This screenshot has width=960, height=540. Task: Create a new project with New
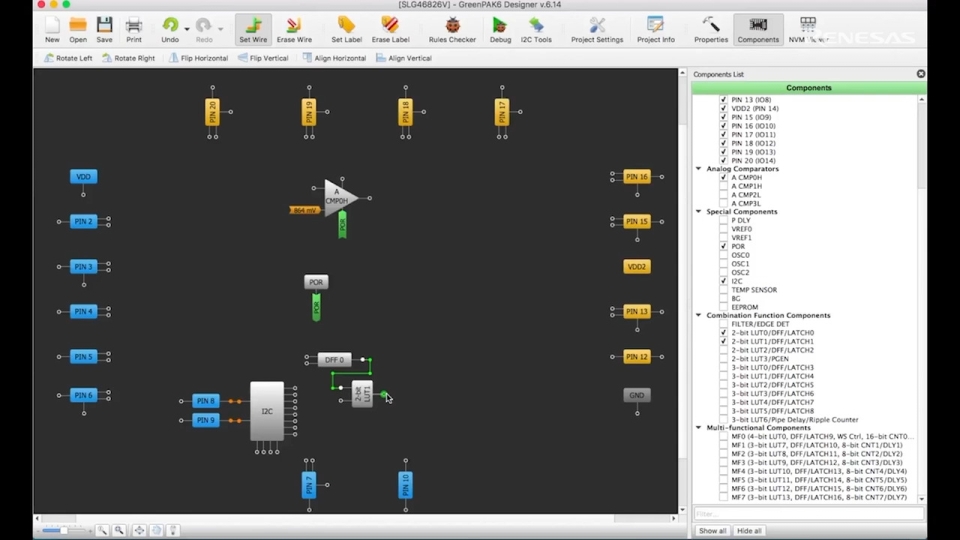(x=52, y=29)
